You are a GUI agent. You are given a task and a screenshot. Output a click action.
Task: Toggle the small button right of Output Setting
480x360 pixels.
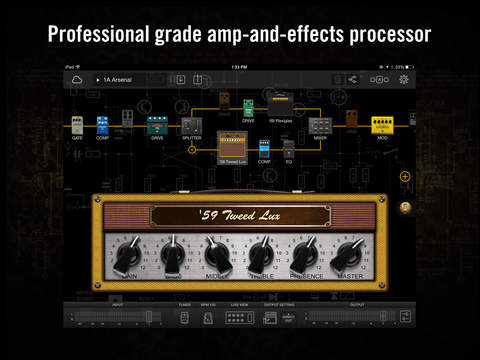coord(288,318)
